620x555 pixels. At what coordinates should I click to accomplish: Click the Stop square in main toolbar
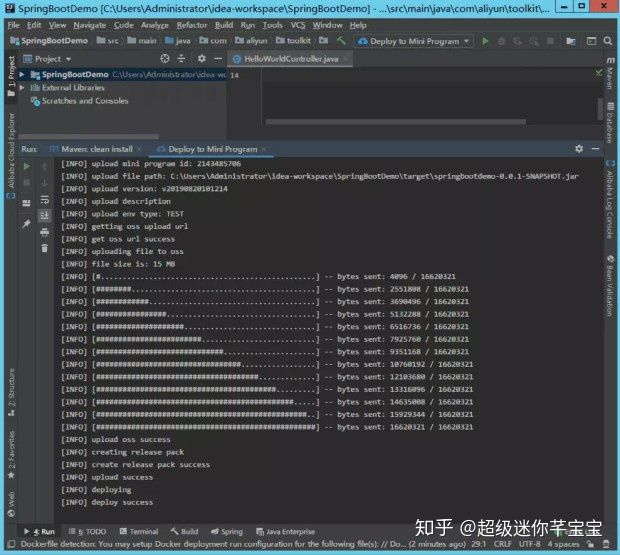point(550,41)
